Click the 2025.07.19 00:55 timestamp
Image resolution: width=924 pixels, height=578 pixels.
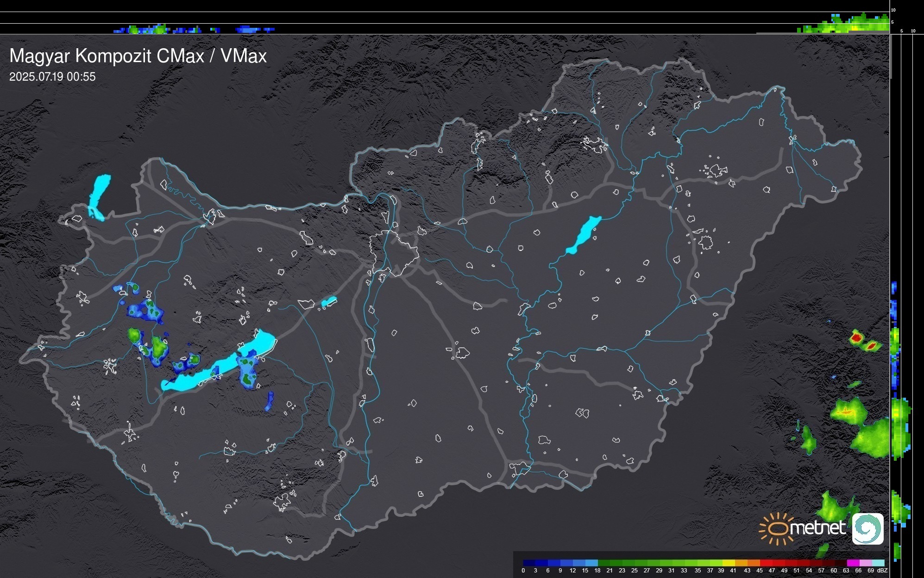52,76
